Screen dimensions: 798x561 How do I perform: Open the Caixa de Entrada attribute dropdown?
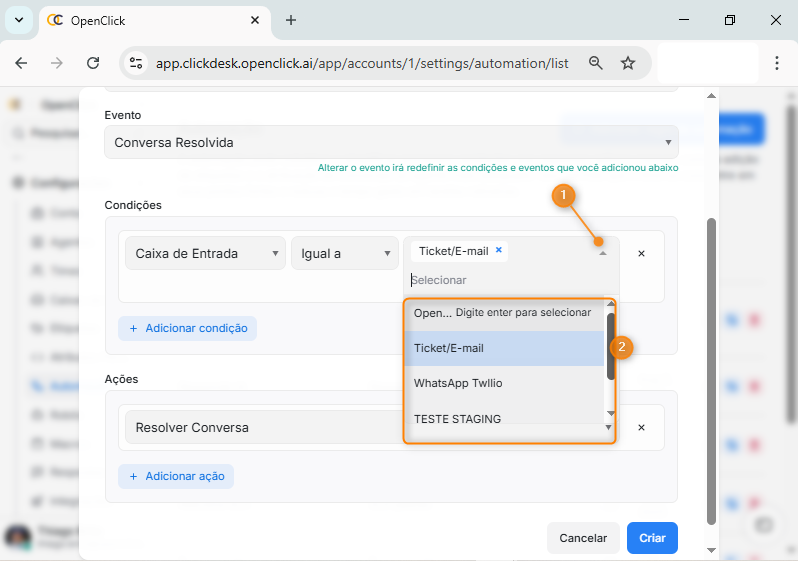[x=205, y=254]
